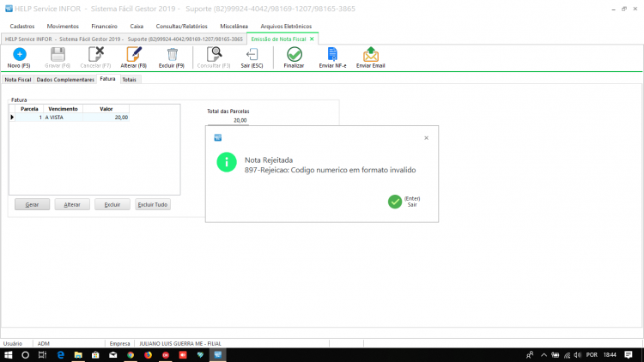
Task: Confirm the dialog with the (Enter) Sair button
Action: (x=404, y=202)
